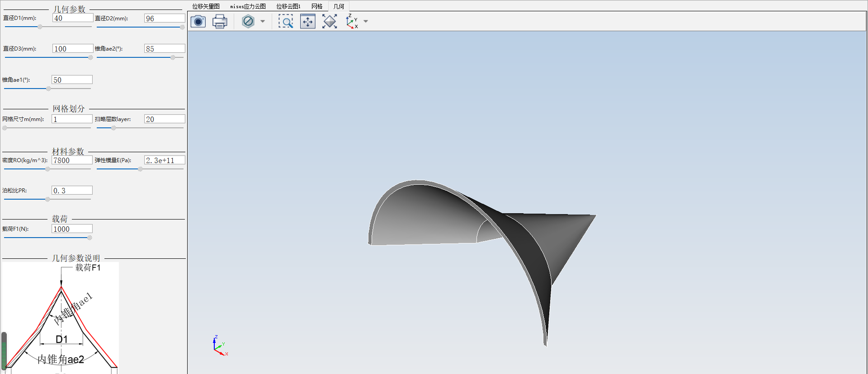Click the 泊松比PR slider handle

pyautogui.click(x=47, y=199)
